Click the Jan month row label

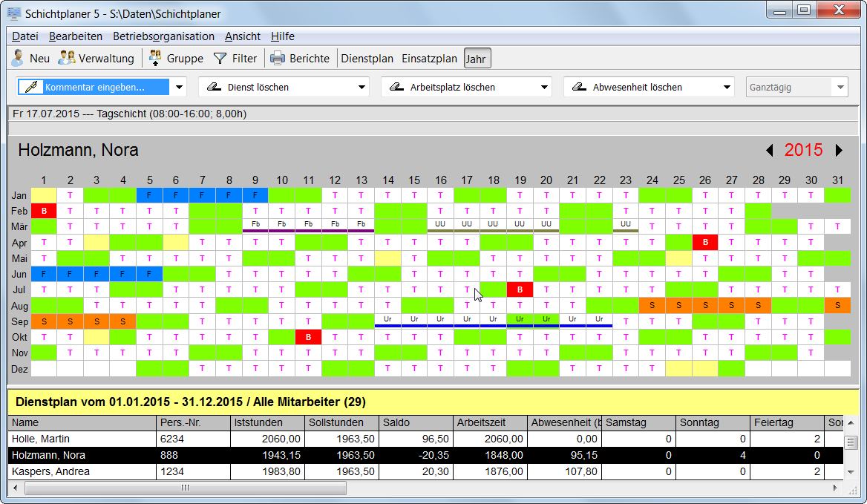(x=19, y=195)
